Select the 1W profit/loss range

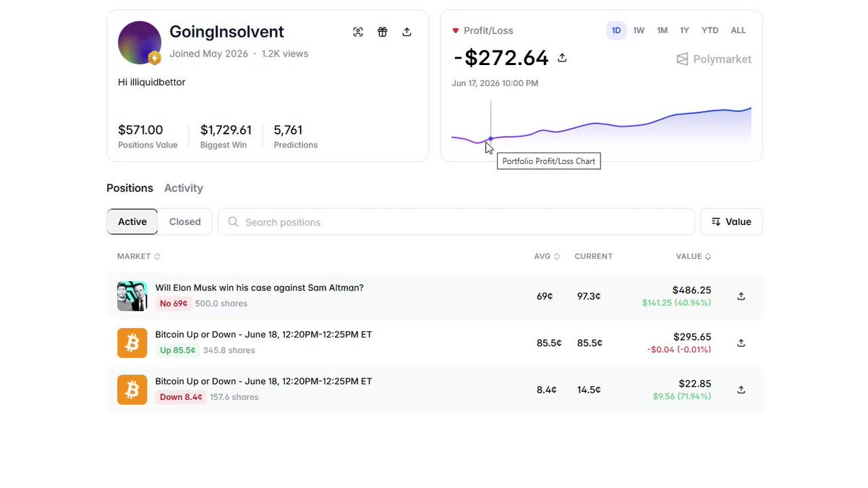[x=639, y=30]
